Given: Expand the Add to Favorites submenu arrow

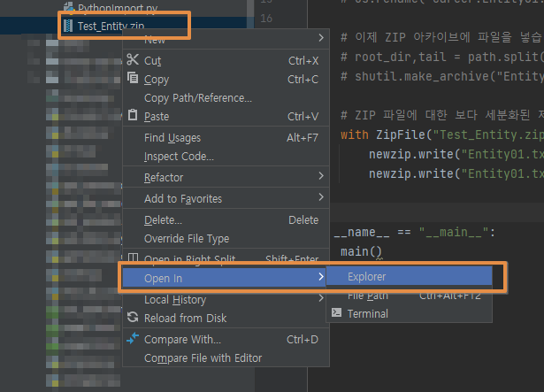Looking at the screenshot, I should [x=321, y=197].
